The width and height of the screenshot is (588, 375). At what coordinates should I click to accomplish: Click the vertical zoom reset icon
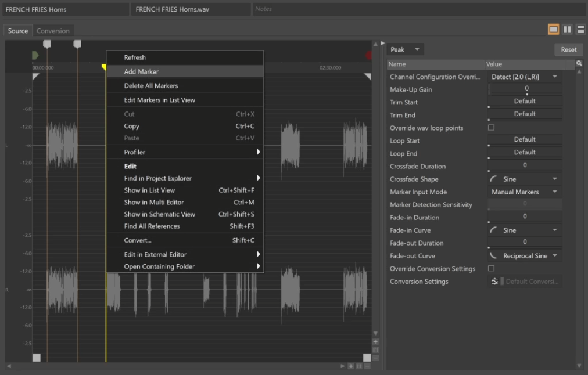(x=375, y=349)
